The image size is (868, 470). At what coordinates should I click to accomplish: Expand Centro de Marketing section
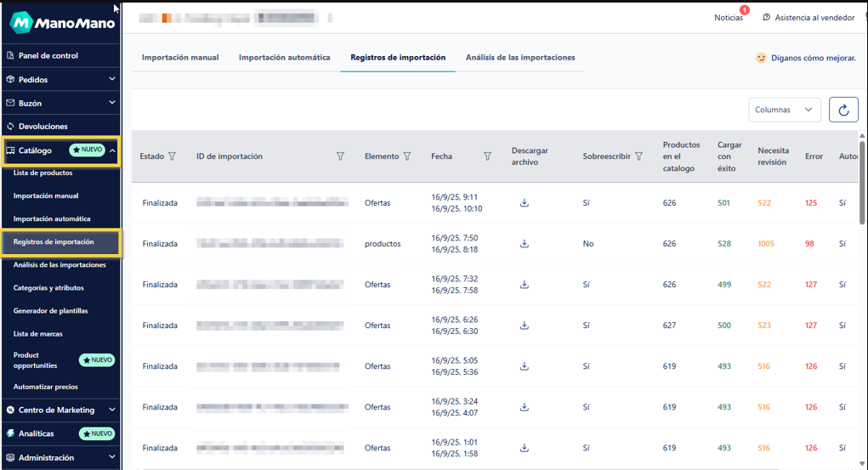pyautogui.click(x=112, y=410)
